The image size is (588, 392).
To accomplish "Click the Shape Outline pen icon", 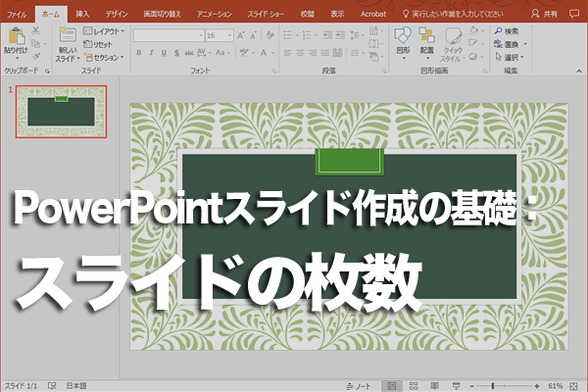I will click(473, 43).
